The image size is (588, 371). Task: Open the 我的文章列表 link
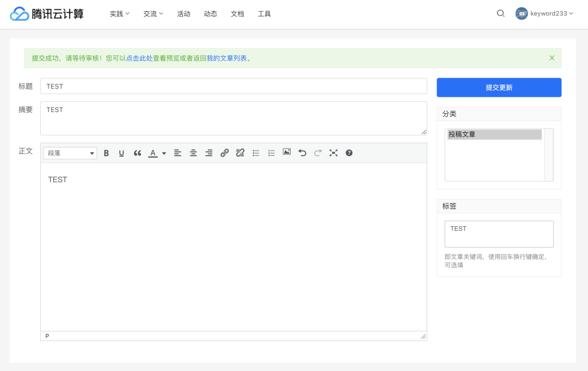[226, 58]
